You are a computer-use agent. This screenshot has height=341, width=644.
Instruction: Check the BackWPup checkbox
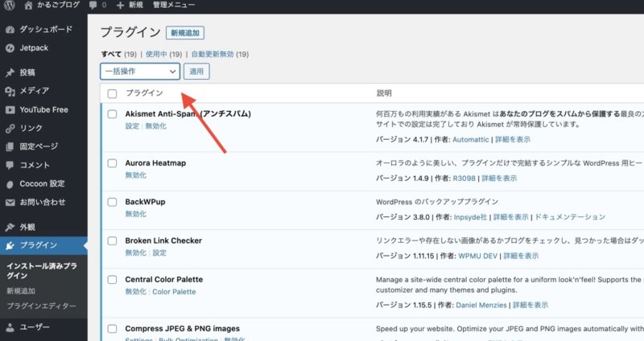[112, 202]
